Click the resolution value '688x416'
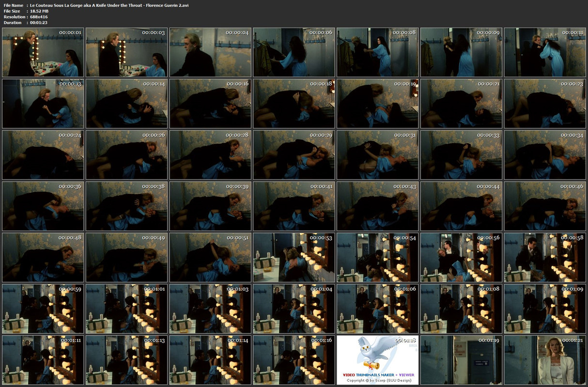The height and width of the screenshot is (387, 588). tap(39, 16)
